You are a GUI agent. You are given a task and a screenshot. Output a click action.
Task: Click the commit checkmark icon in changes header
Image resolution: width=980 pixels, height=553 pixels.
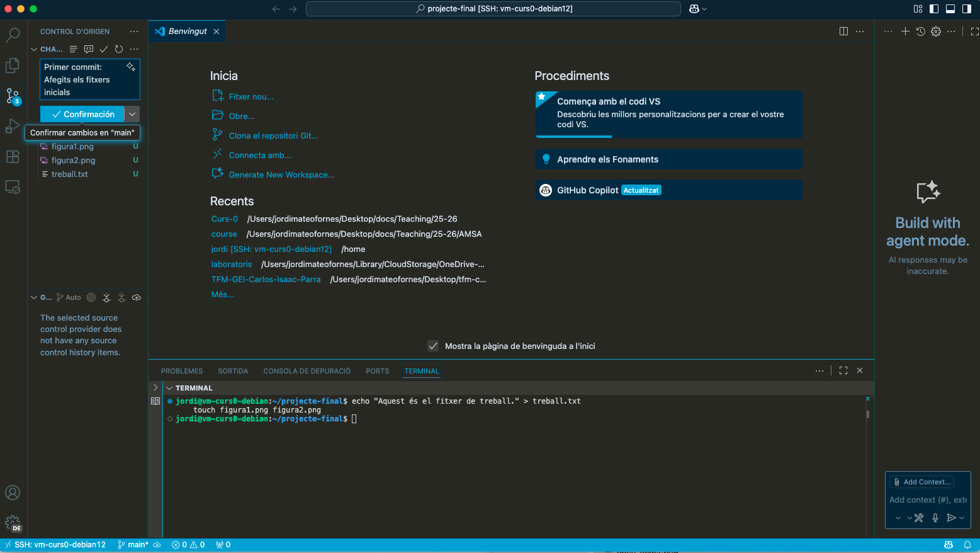(x=104, y=49)
